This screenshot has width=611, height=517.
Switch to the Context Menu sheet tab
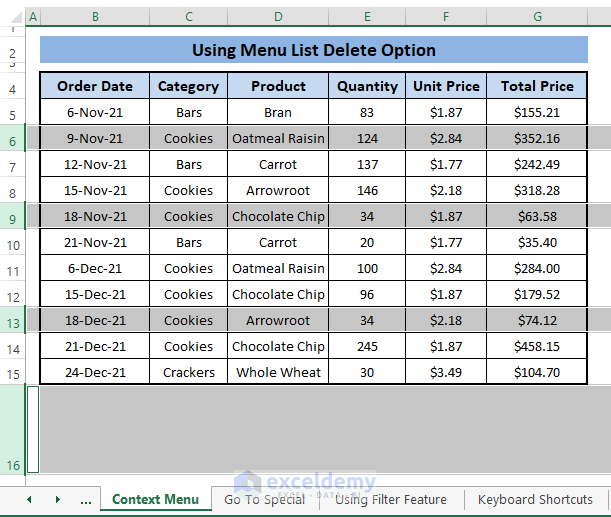pos(156,499)
